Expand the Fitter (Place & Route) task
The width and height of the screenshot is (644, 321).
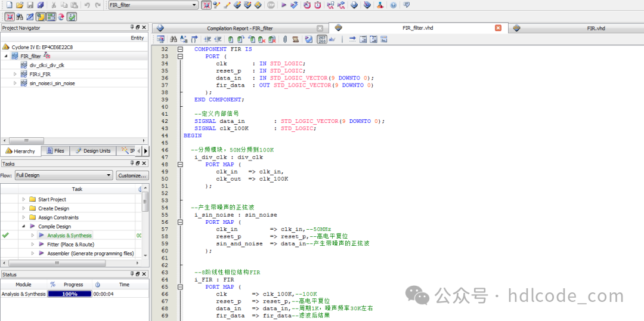[33, 244]
